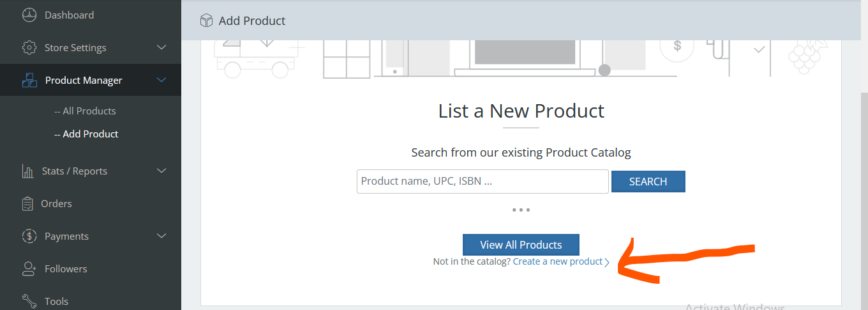This screenshot has height=310, width=868.
Task: Expand the Store Settings submenu chevron
Action: pos(161,47)
